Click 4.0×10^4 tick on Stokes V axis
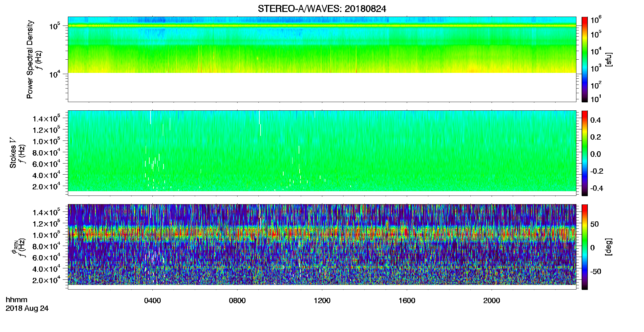644x332 pixels. pos(46,175)
